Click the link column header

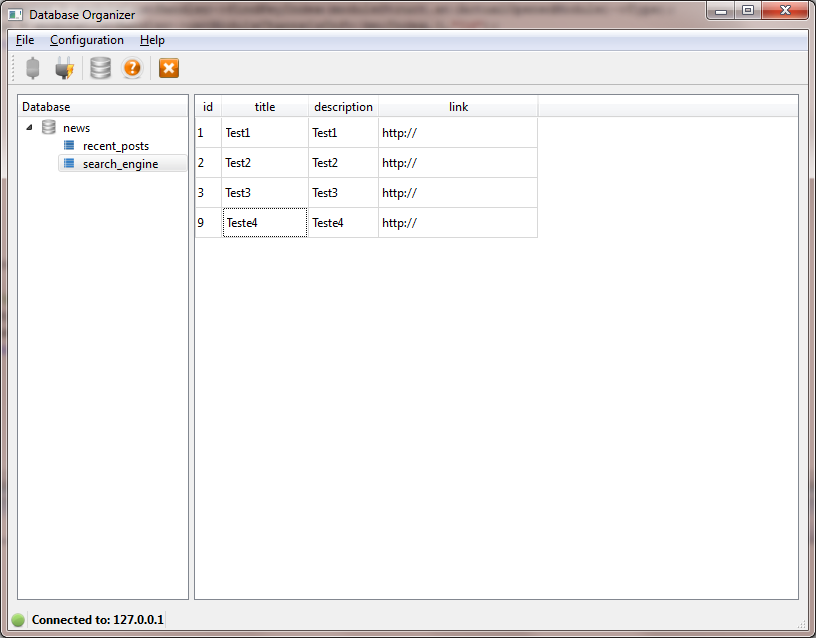tap(458, 107)
